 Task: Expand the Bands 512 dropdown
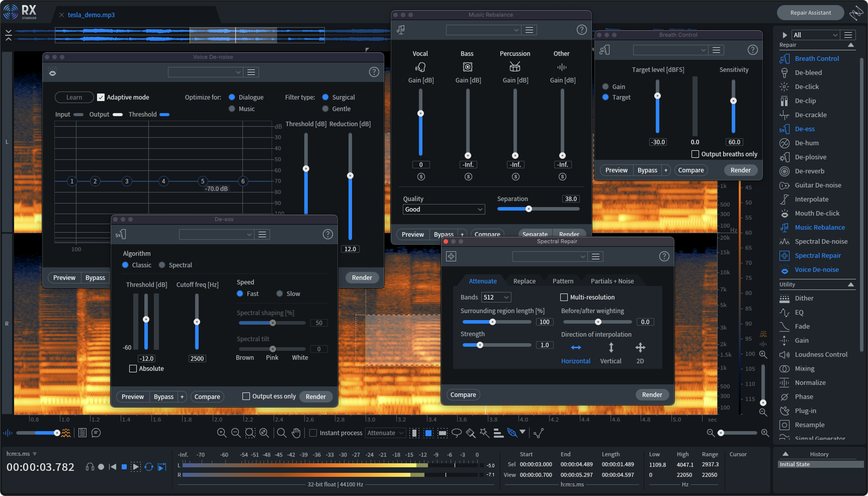(x=496, y=297)
